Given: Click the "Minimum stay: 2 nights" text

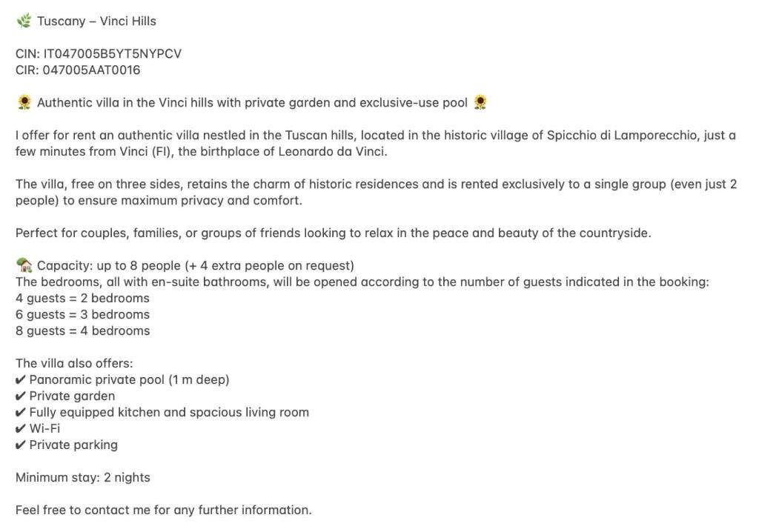Looking at the screenshot, I should (x=82, y=478).
